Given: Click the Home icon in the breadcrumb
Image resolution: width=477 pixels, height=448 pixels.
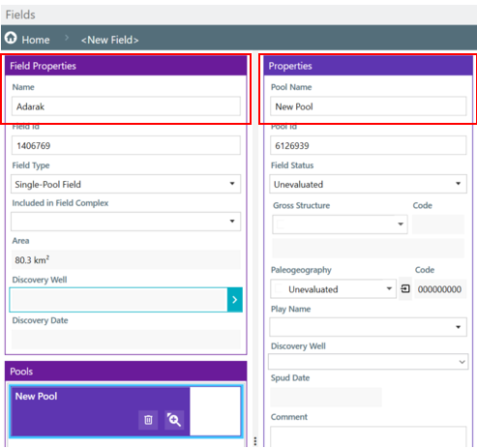Looking at the screenshot, I should (x=11, y=38).
